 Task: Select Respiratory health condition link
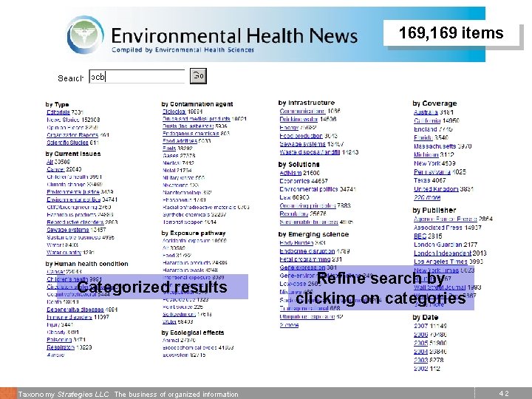61,347
